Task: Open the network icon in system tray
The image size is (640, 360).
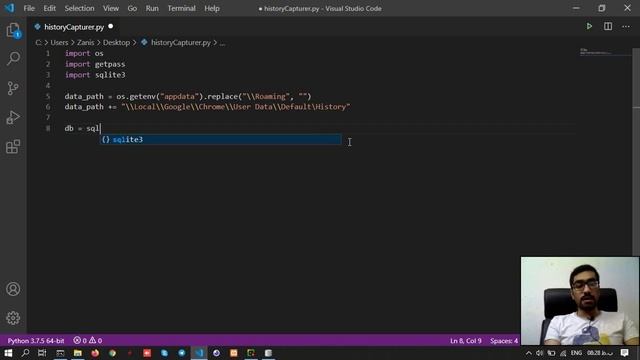Action: (x=563, y=353)
